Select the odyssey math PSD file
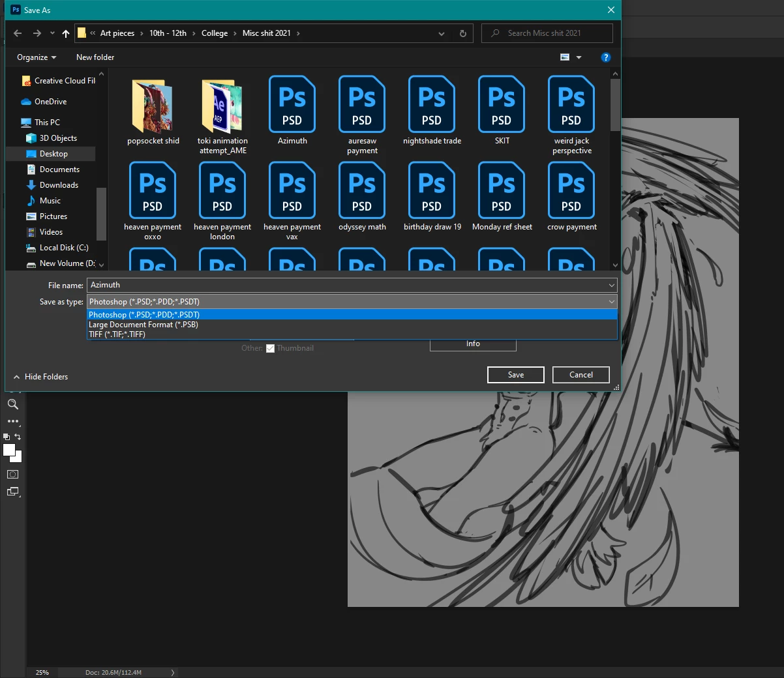The height and width of the screenshot is (678, 784). point(362,197)
